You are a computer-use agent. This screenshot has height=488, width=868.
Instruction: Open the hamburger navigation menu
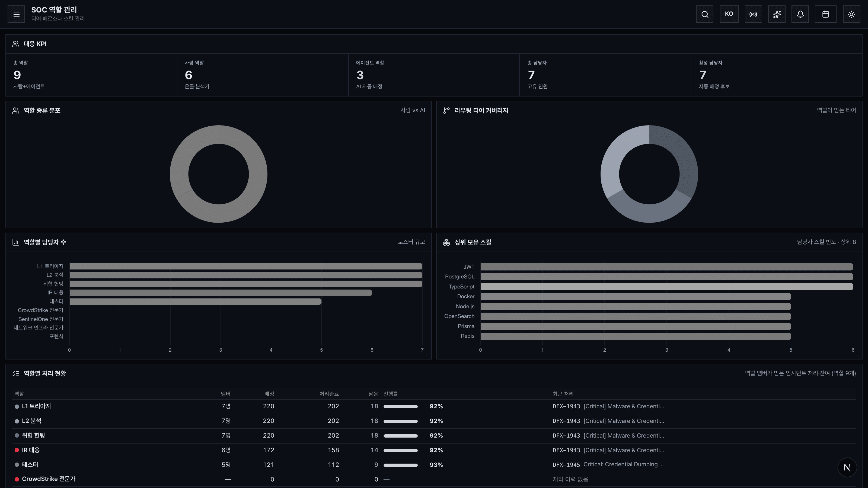pyautogui.click(x=16, y=14)
